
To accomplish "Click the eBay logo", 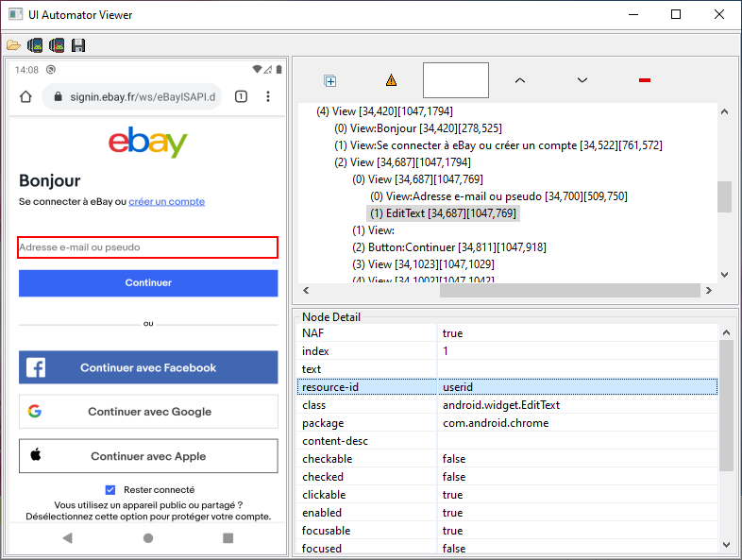I will 147,142.
